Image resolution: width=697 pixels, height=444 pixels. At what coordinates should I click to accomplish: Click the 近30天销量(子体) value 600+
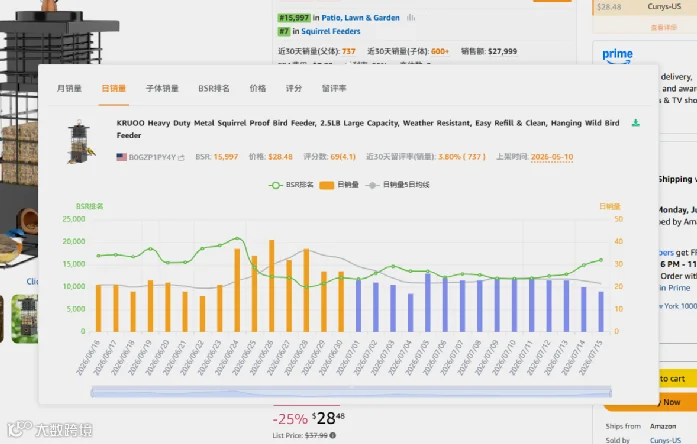point(440,51)
